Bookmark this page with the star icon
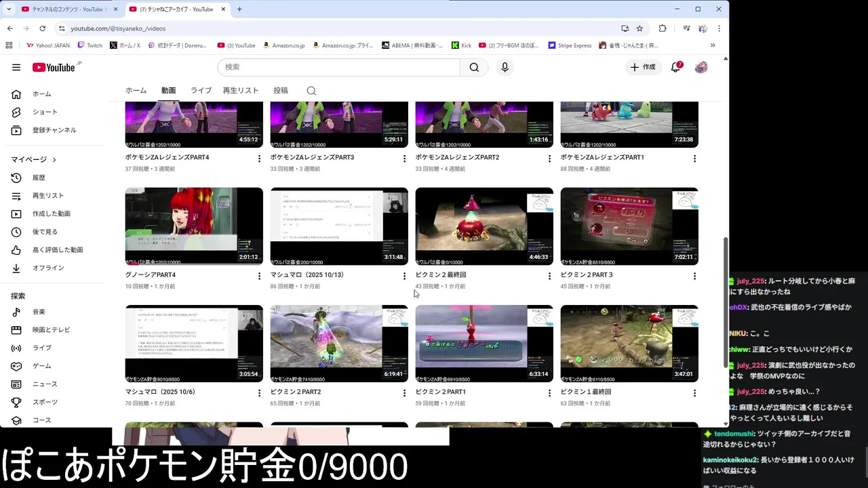 [639, 28]
